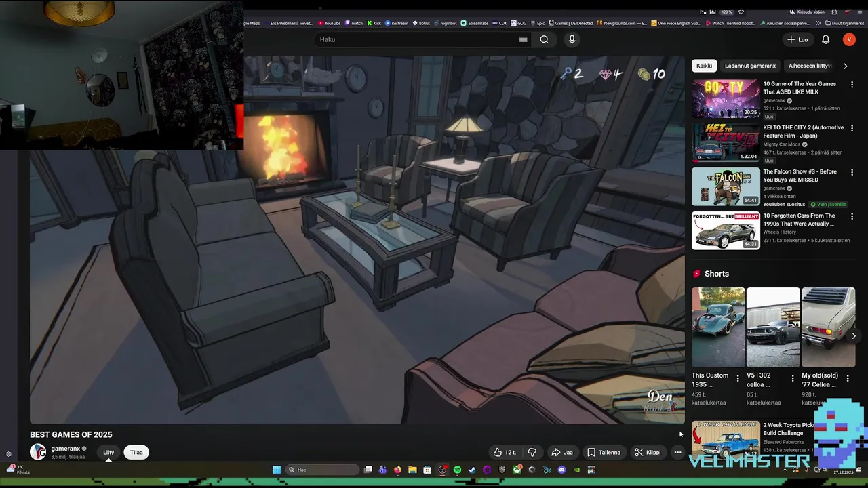Show next Shorts with right arrow
The height and width of the screenshot is (488, 868).
pos(853,335)
